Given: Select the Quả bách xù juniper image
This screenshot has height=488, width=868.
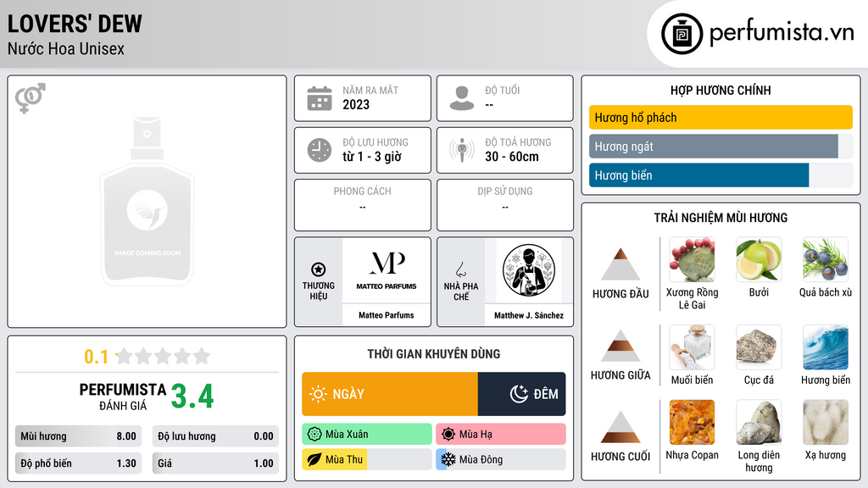Looking at the screenshot, I should pos(826,259).
